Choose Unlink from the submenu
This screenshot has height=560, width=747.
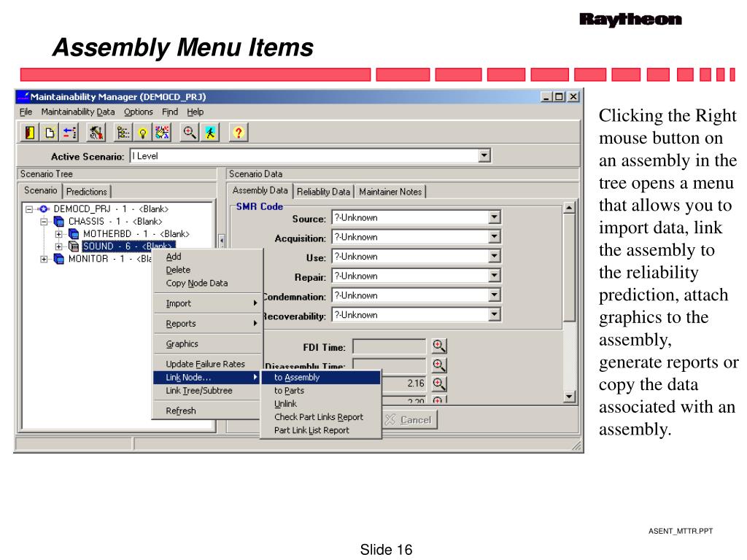(321, 404)
